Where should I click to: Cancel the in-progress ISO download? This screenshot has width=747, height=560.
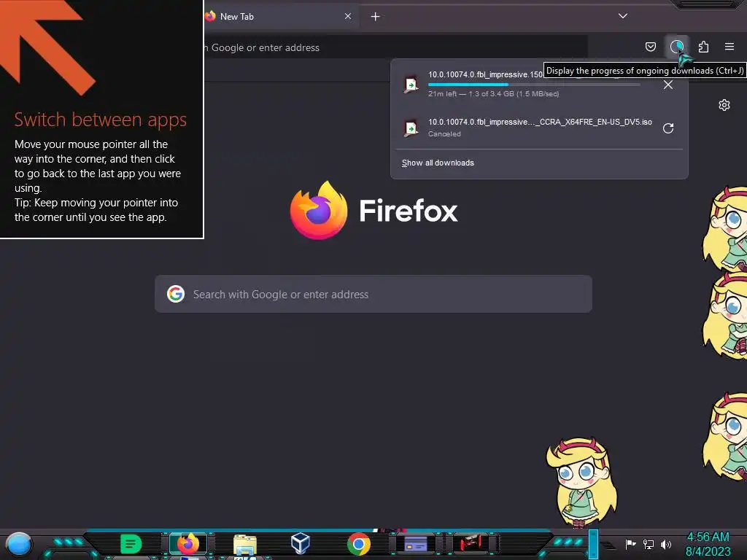(x=668, y=85)
